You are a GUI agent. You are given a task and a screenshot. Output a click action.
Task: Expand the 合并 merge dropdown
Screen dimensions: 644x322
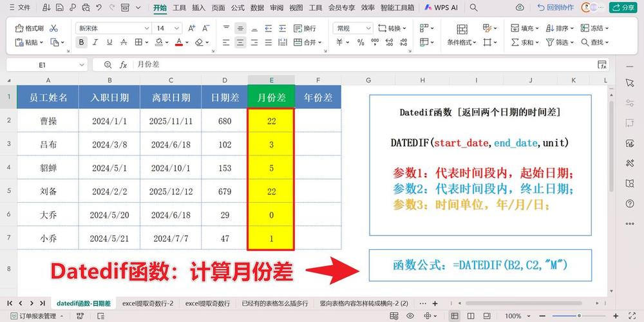[319, 43]
